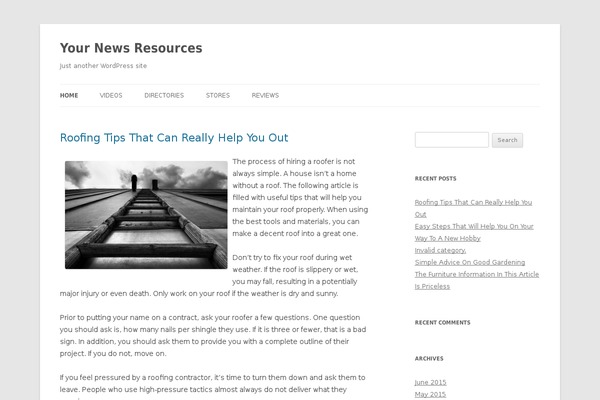Click the paragraph beginning 'Prior to putting your name'
This screenshot has width=600, height=400.
pyautogui.click(x=213, y=335)
